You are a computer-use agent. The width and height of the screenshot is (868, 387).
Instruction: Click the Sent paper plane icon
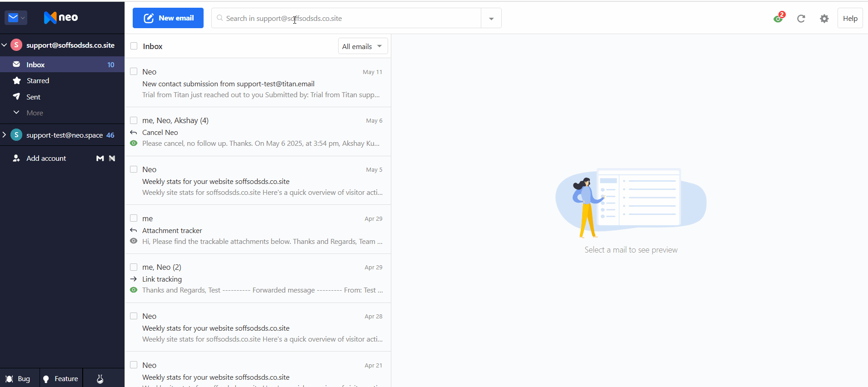[16, 97]
